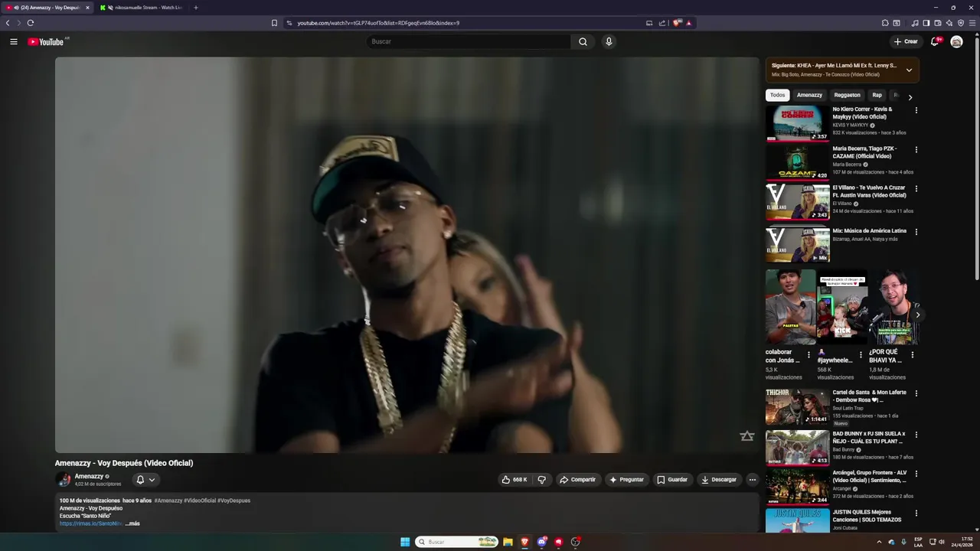The image size is (980, 551).
Task: Open the account avatar menu
Action: tap(956, 41)
